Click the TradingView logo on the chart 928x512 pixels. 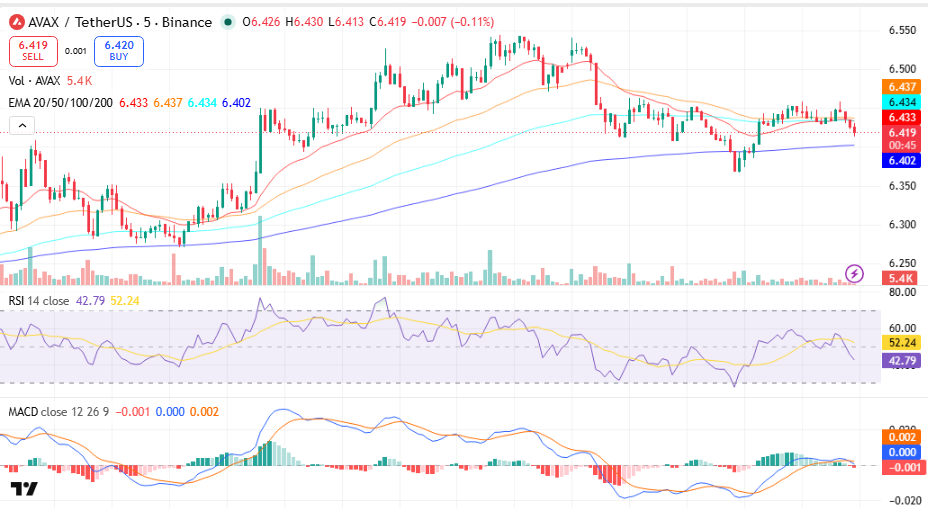pyautogui.click(x=24, y=488)
